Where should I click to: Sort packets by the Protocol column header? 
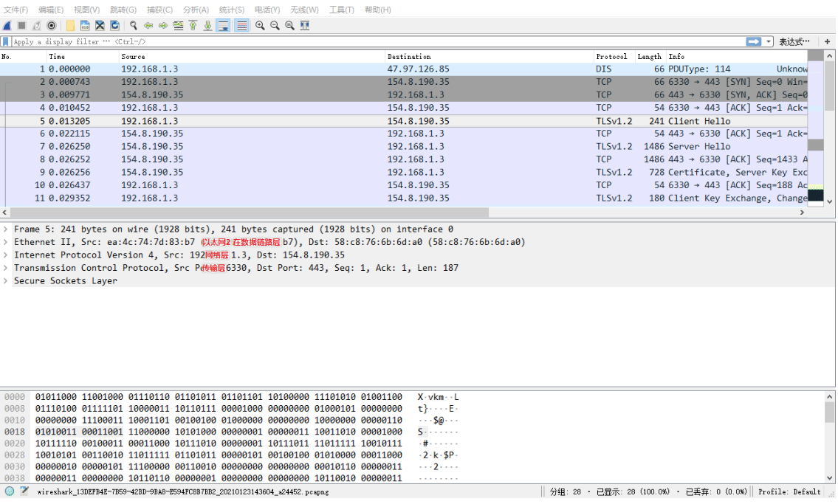[x=611, y=57]
